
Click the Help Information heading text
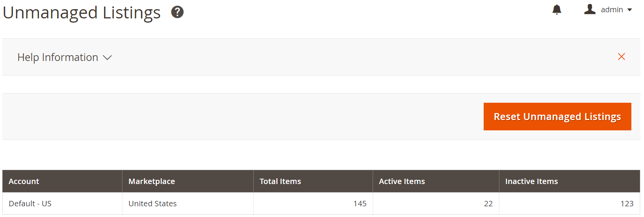58,57
